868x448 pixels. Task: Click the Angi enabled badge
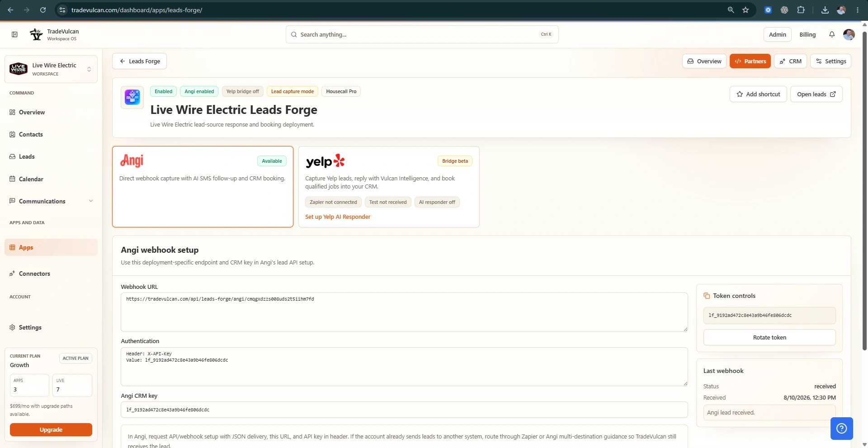[x=199, y=91]
